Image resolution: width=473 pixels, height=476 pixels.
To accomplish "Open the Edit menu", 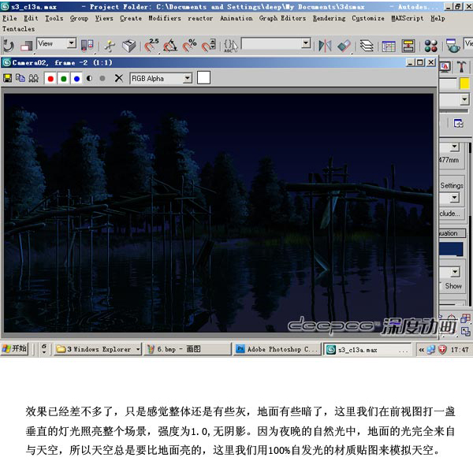I will (31, 18).
